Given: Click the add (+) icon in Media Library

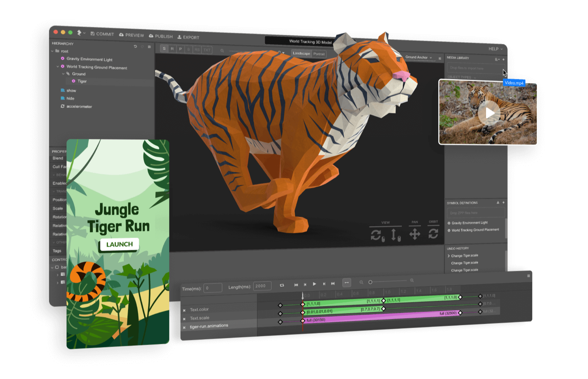Looking at the screenshot, I should point(504,59).
